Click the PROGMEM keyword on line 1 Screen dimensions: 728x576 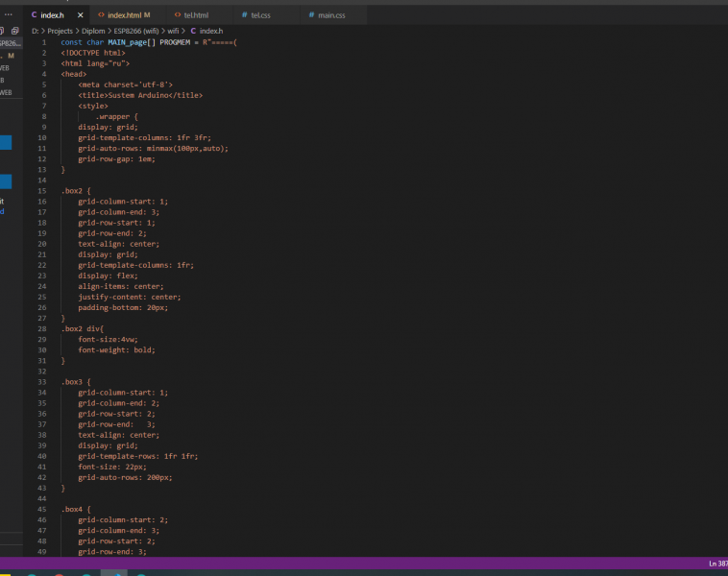tap(175, 42)
